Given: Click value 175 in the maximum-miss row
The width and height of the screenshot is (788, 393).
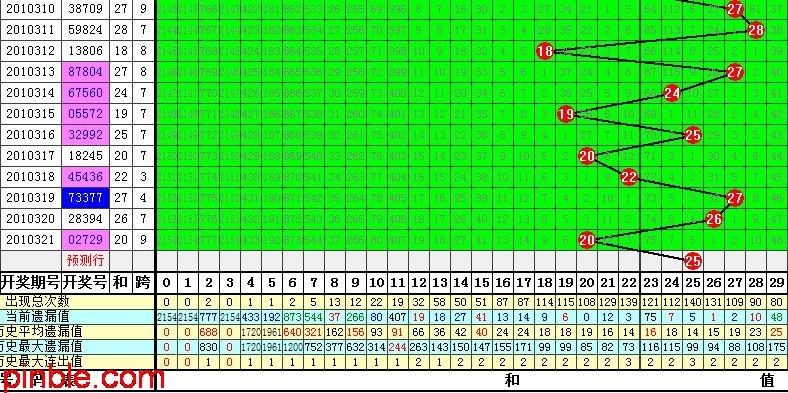Looking at the screenshot, I should (x=777, y=347).
